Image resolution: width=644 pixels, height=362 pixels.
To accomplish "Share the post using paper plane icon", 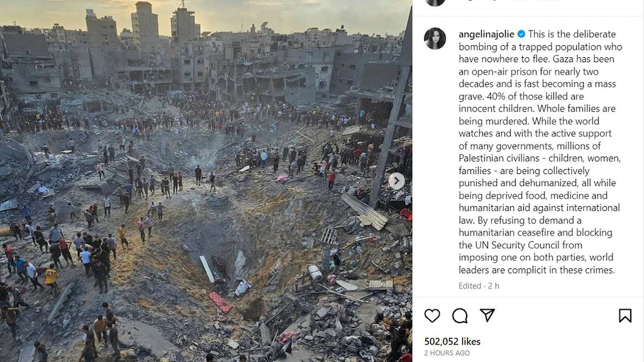I will (487, 315).
